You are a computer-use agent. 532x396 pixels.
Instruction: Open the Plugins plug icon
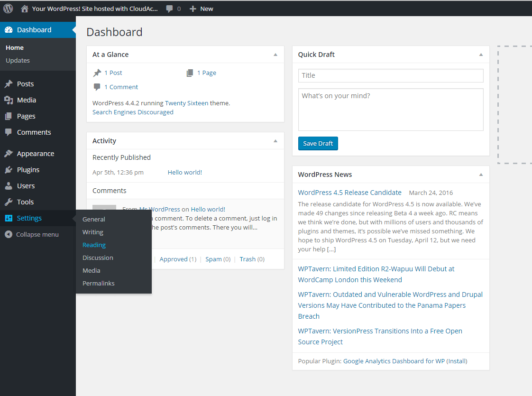click(9, 170)
